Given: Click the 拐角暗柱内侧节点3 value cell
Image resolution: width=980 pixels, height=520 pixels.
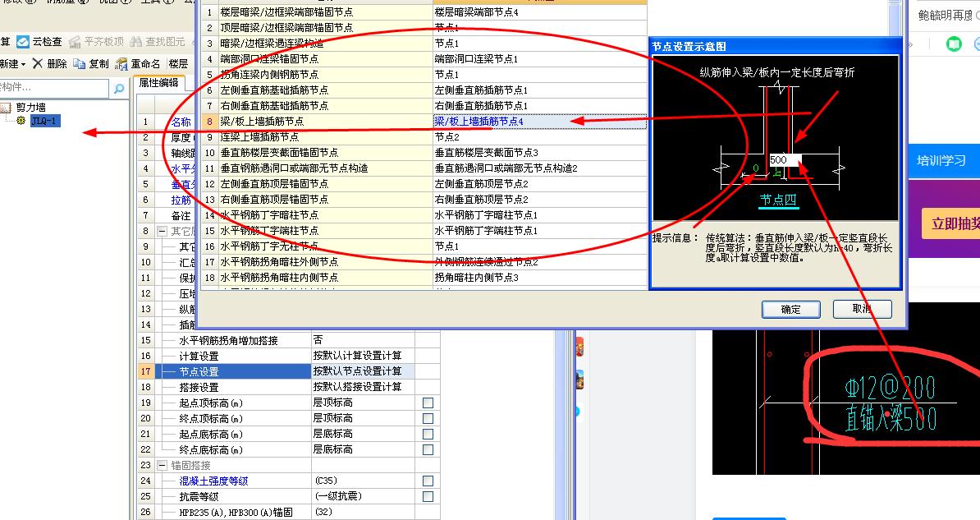Looking at the screenshot, I should point(540,278).
